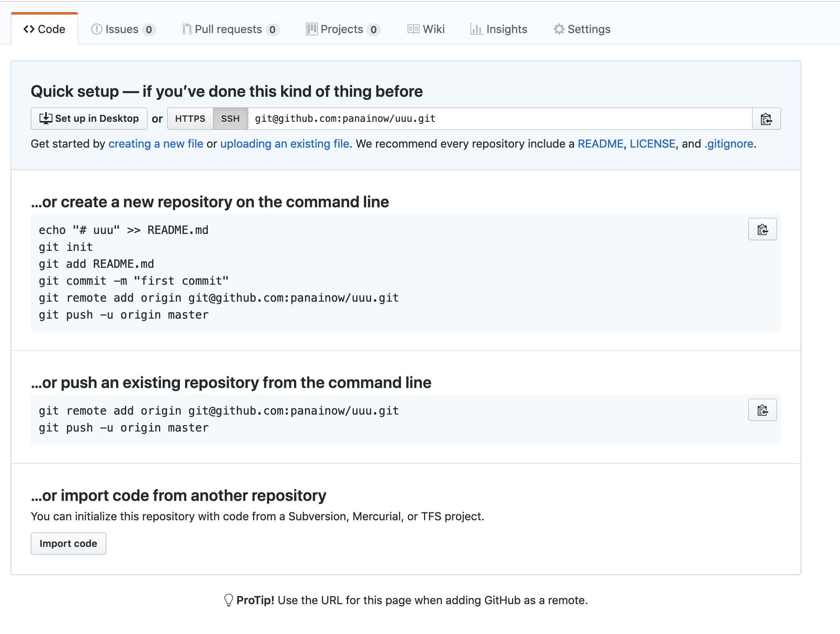Click the Issues count badge

[x=149, y=29]
